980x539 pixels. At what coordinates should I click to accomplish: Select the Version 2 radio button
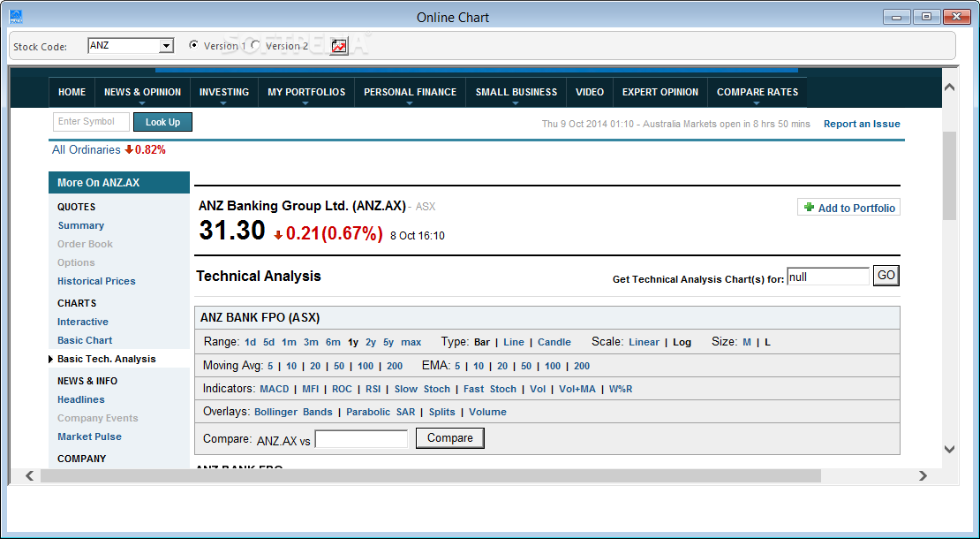pyautogui.click(x=255, y=45)
